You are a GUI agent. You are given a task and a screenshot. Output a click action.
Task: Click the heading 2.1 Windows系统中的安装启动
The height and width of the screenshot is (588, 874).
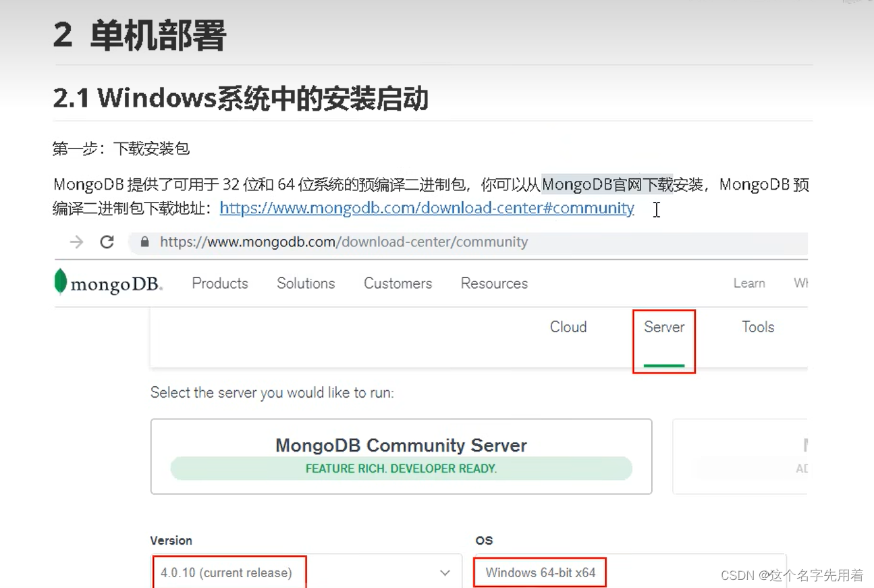click(x=240, y=99)
